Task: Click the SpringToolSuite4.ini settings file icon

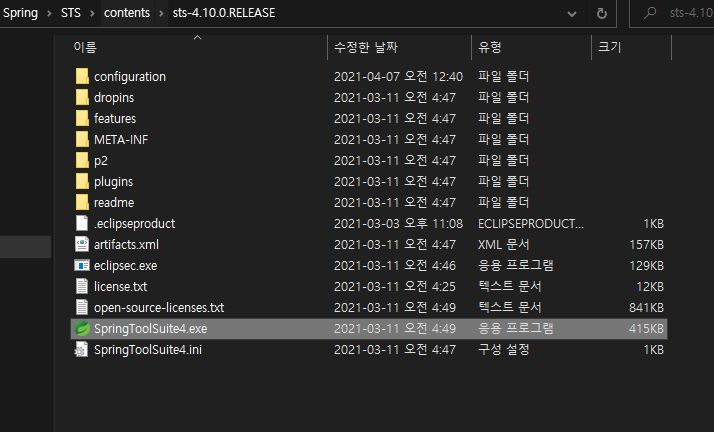Action: tap(81, 350)
